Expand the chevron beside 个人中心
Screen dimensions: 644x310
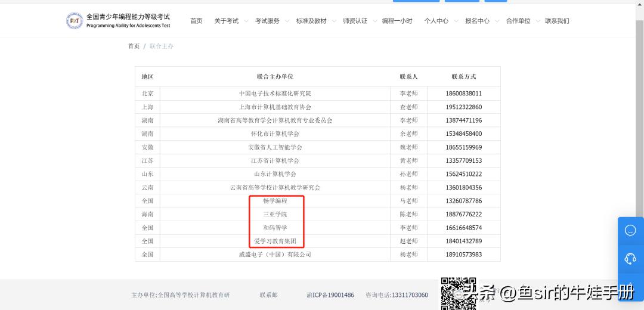456,21
